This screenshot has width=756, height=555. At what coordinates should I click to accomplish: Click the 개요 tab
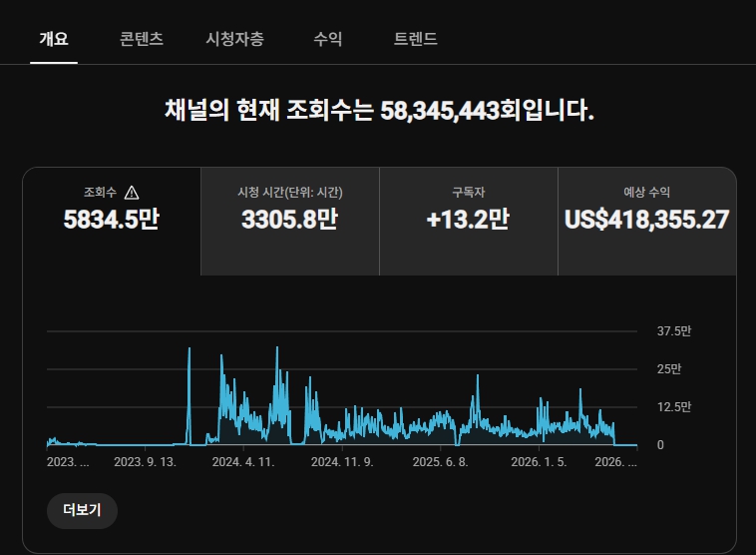click(x=54, y=39)
